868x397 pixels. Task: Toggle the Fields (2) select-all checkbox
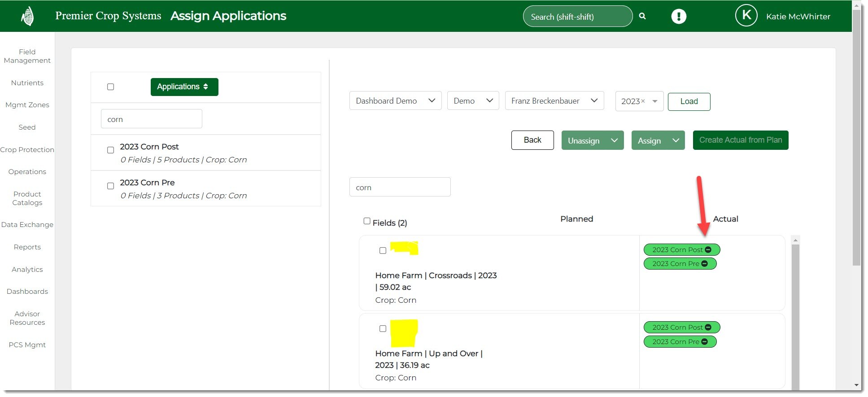click(x=367, y=221)
